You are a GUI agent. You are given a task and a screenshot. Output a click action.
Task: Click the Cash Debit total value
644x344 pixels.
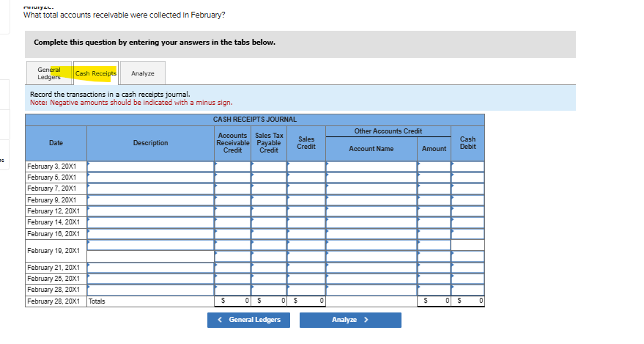(467, 301)
